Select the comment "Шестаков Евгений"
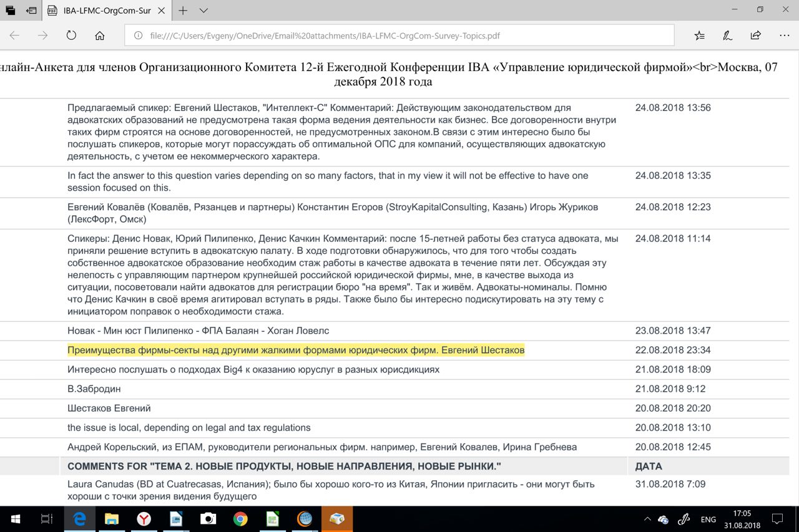Viewport: 799px width, 532px height. click(109, 408)
